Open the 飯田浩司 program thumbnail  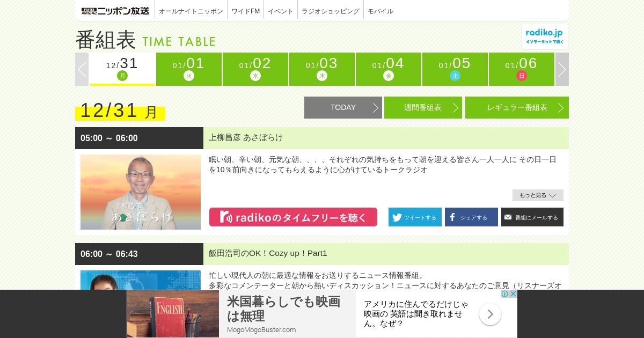(x=141, y=280)
